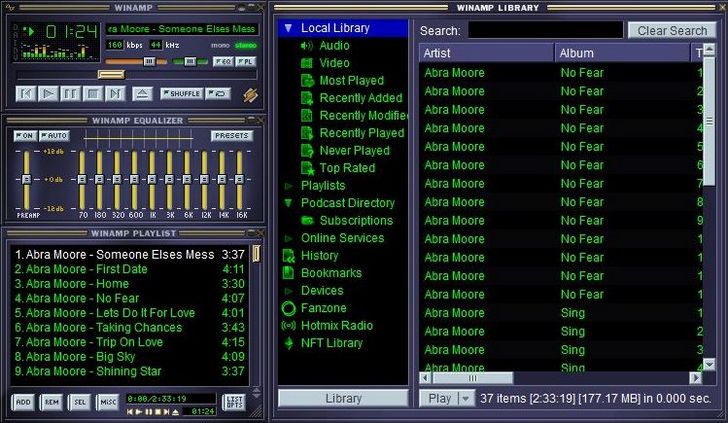The height and width of the screenshot is (423, 728).
Task: Click the library Play button
Action: pyautogui.click(x=439, y=398)
